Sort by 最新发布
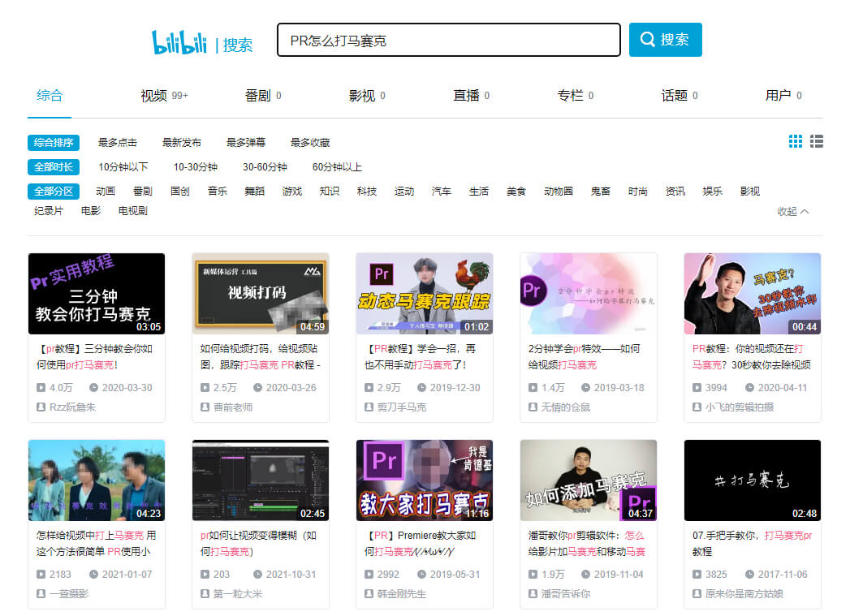Screen dimensions: 850x616 pyautogui.click(x=182, y=143)
